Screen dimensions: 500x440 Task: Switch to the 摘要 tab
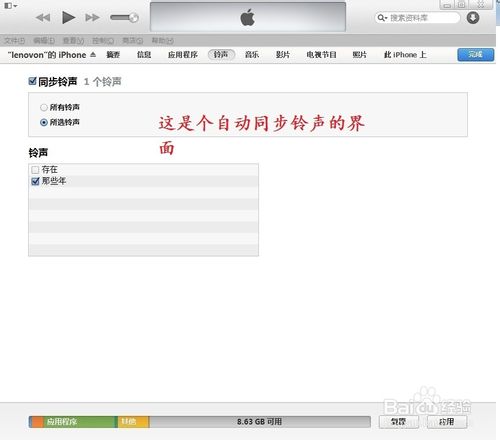pyautogui.click(x=113, y=55)
